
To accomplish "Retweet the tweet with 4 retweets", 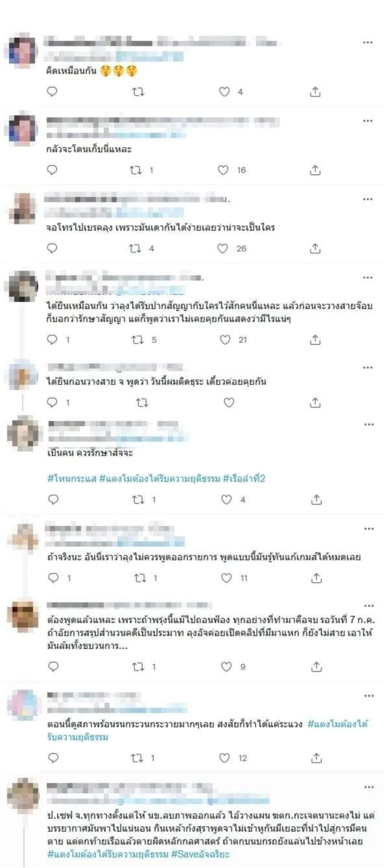I will click(135, 249).
